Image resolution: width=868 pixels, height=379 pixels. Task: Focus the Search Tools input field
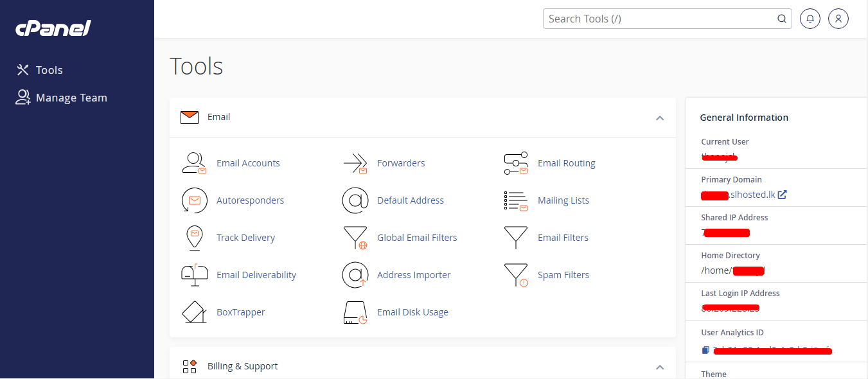[x=659, y=19]
